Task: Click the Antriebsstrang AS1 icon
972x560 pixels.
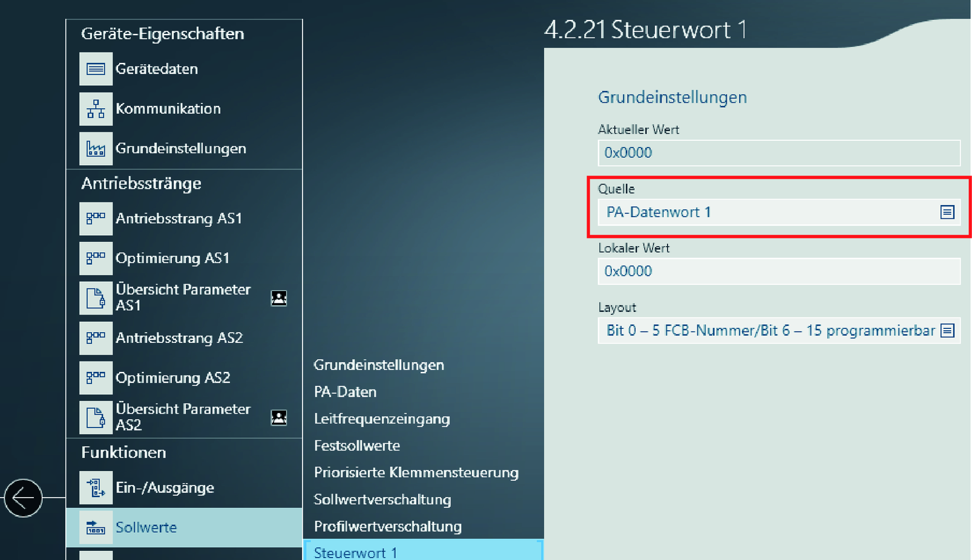Action: pyautogui.click(x=96, y=218)
